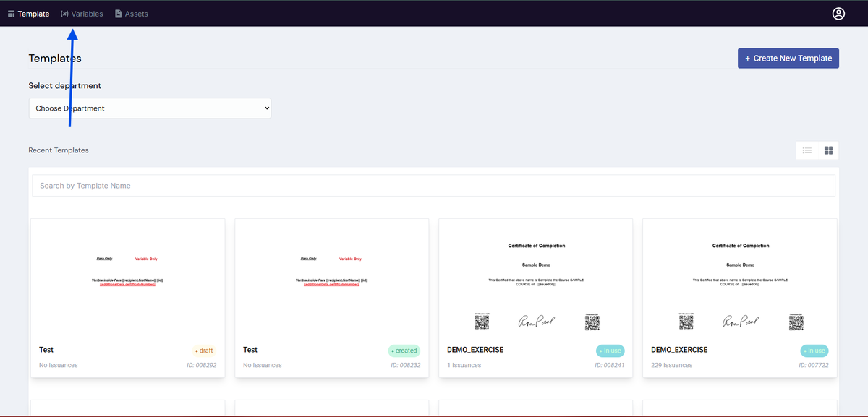Click the created status badge

[404, 351]
